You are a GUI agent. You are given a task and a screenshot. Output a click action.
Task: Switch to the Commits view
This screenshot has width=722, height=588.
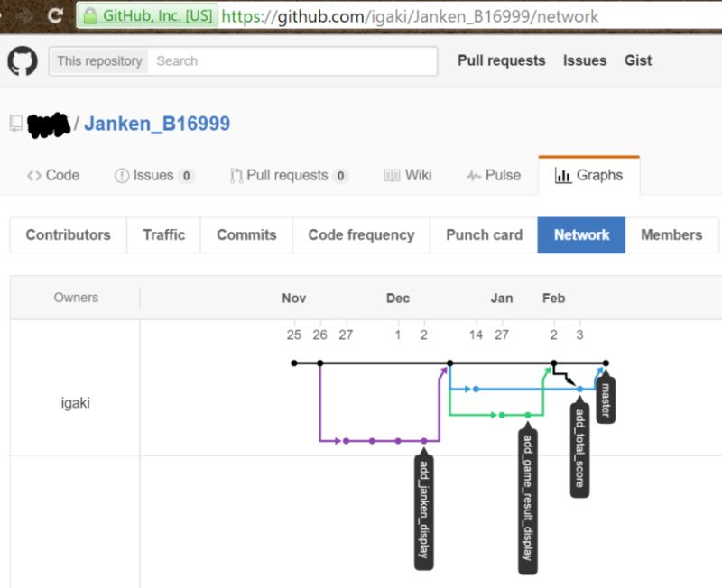click(245, 234)
